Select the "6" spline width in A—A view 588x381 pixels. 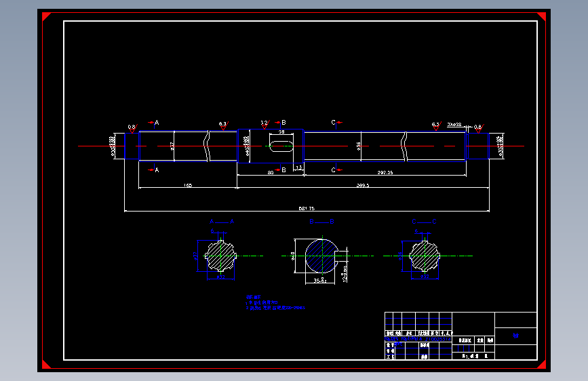[212, 231]
